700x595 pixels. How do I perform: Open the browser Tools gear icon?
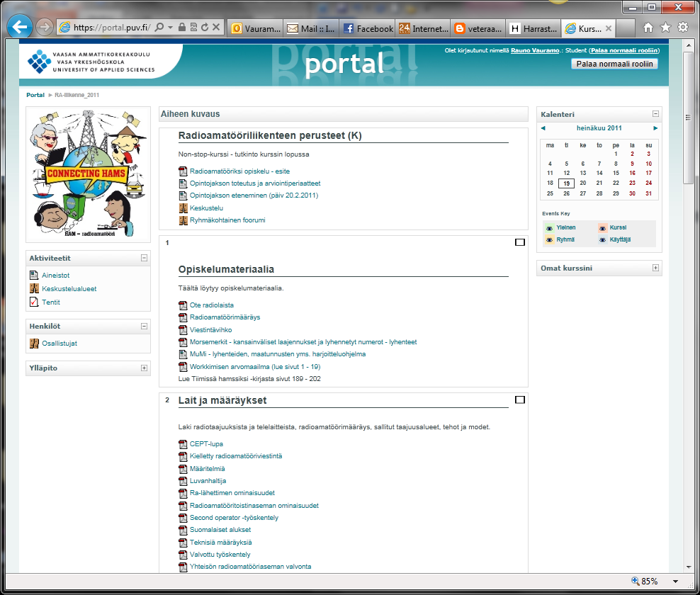(x=683, y=27)
